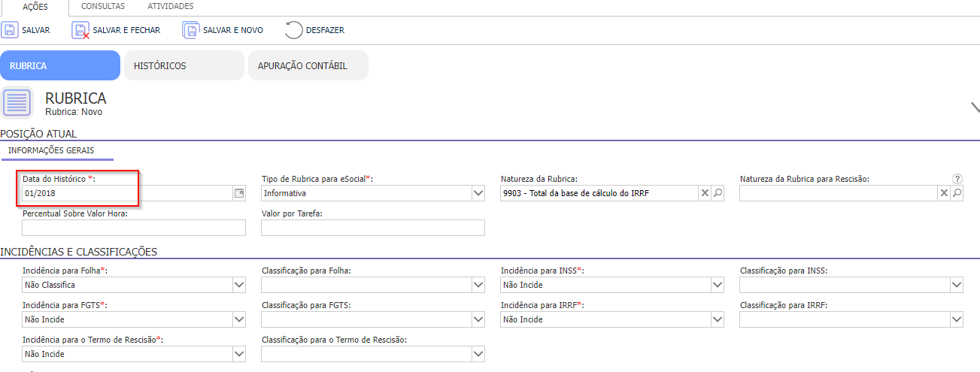Open the Classificação para IRRF dropdown

pyautogui.click(x=956, y=319)
